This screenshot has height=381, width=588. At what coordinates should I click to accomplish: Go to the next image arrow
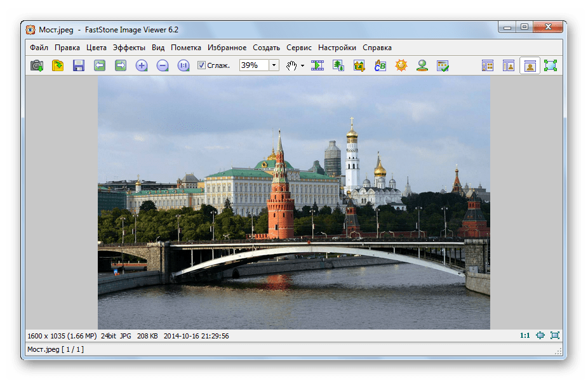(121, 65)
